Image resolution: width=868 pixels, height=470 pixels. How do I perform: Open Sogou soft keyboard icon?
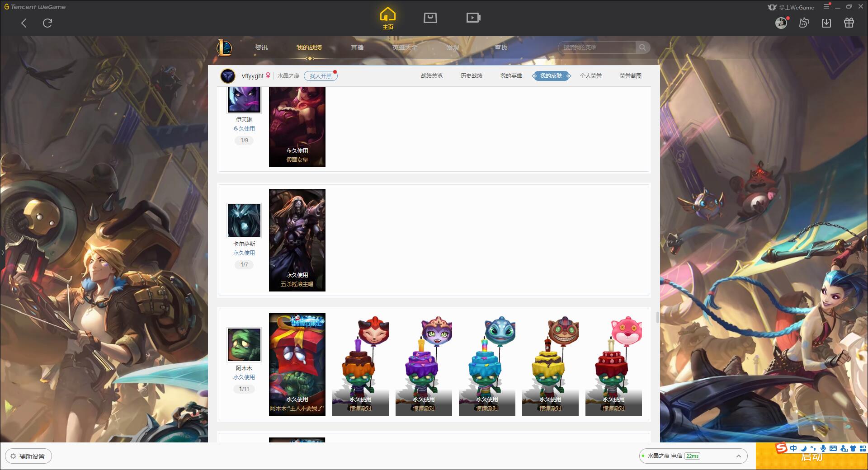click(833, 448)
